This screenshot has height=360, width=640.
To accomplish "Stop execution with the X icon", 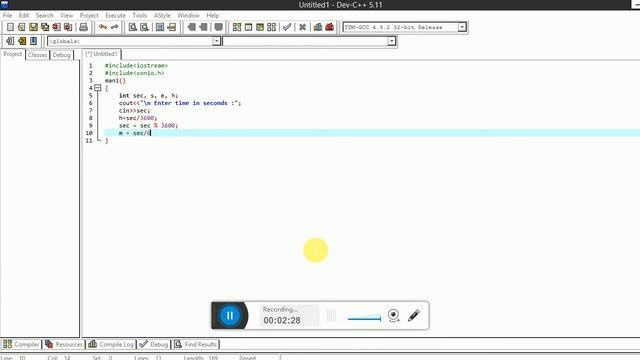I will click(302, 27).
